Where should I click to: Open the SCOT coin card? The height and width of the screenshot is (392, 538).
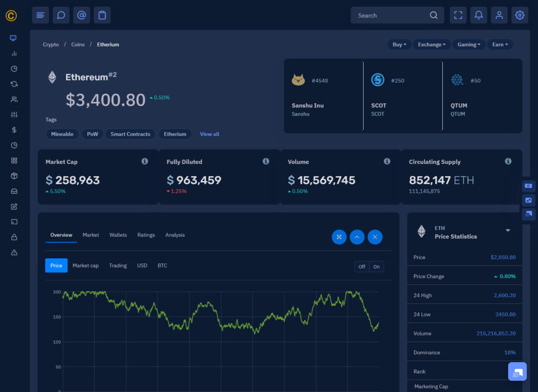[403, 96]
